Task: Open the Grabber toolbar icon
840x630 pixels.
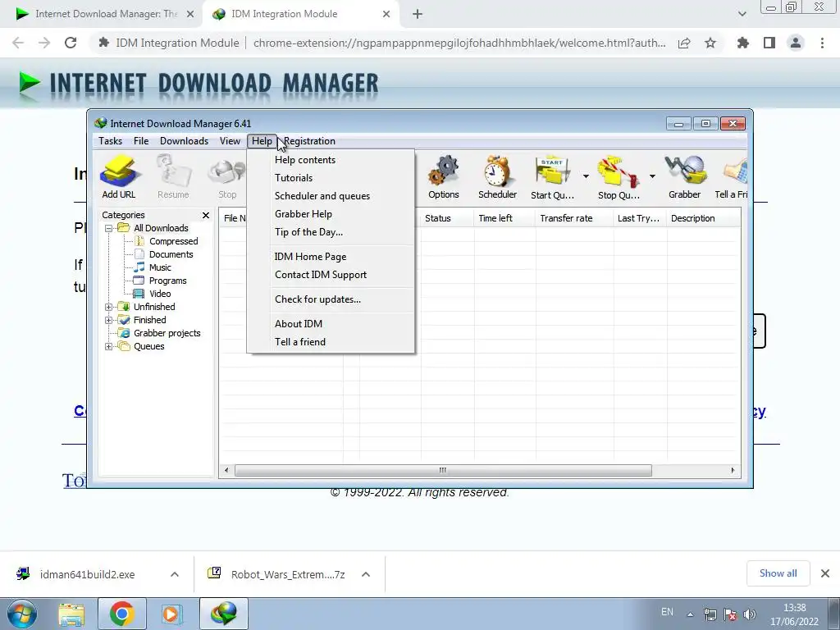Action: coord(685,177)
